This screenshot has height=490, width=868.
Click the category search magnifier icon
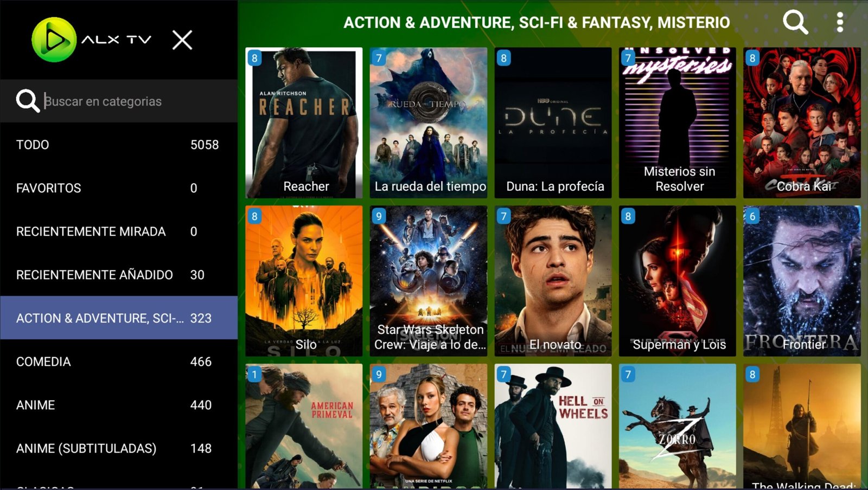[28, 101]
